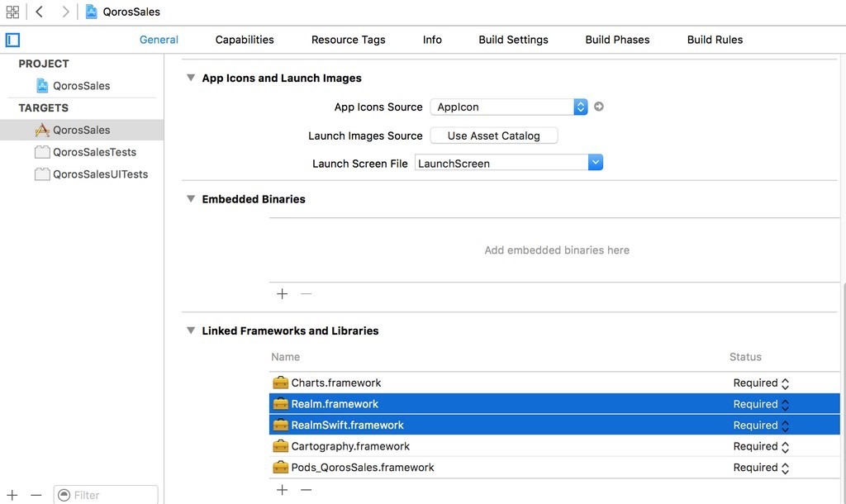The image size is (846, 504).
Task: Change the Charts.framework Required status stepper
Action: click(785, 383)
